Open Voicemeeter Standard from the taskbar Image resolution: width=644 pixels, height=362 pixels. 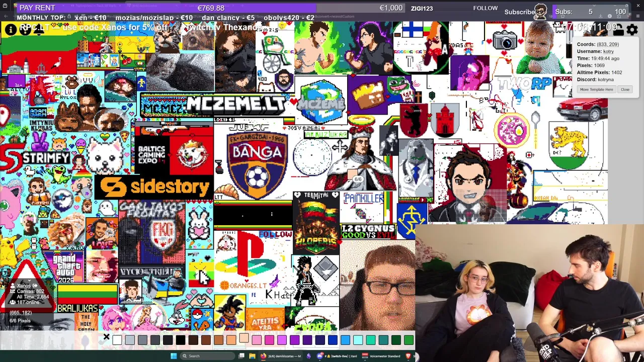381,356
